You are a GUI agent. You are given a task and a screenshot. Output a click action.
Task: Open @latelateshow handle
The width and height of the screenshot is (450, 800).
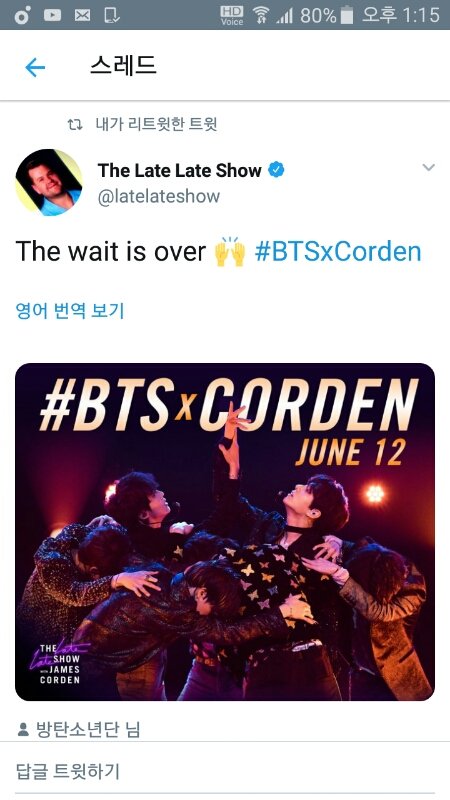click(159, 196)
